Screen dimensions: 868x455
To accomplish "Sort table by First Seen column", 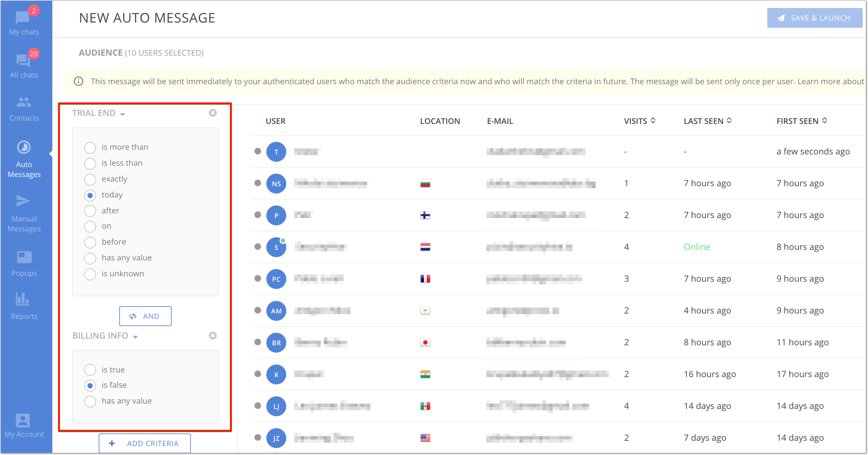I will (802, 121).
